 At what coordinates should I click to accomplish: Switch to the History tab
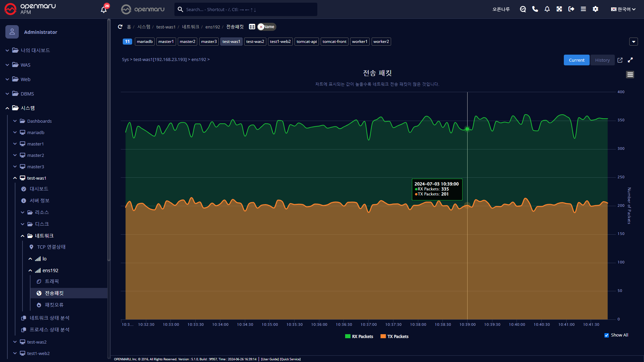click(602, 60)
